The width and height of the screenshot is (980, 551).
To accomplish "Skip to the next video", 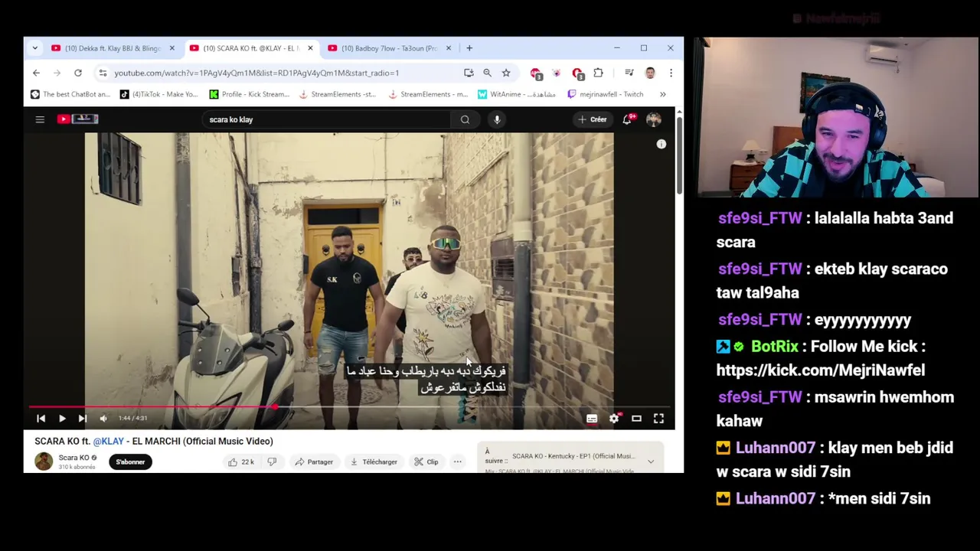I will [83, 419].
